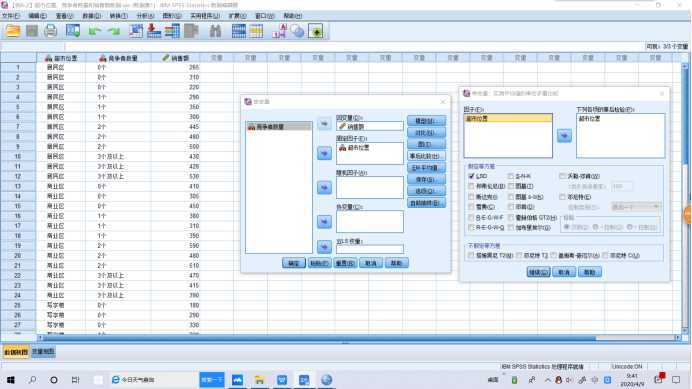Click the Print toolbar icon
This screenshot has width=692, height=389.
[x=51, y=31]
